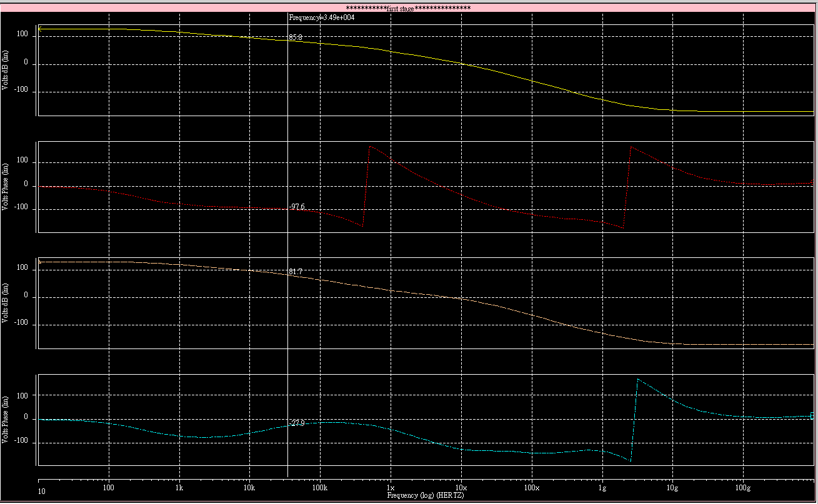Screen dimensions: 818x504
Task: Click the 100g tick on frequency axis
Action: [743, 487]
